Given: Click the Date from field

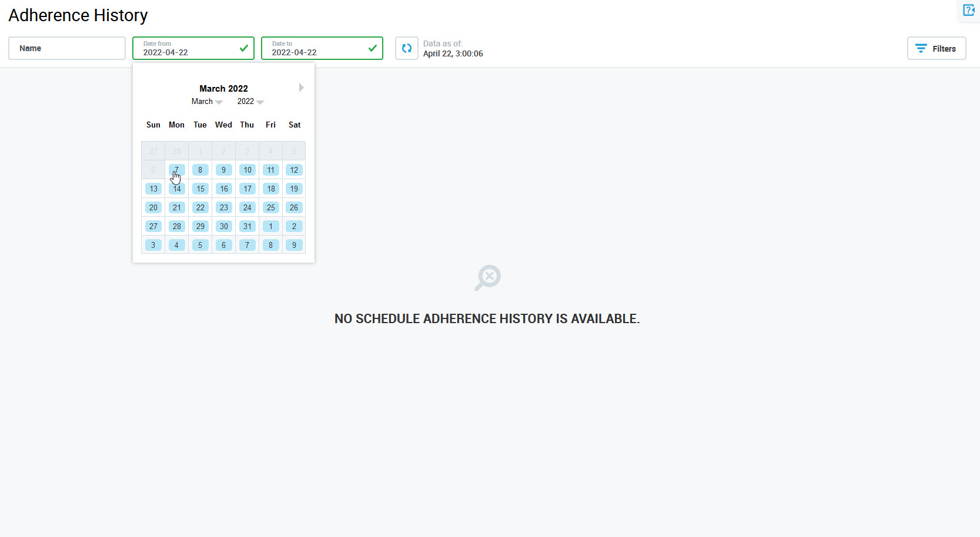Looking at the screenshot, I should pos(185,48).
